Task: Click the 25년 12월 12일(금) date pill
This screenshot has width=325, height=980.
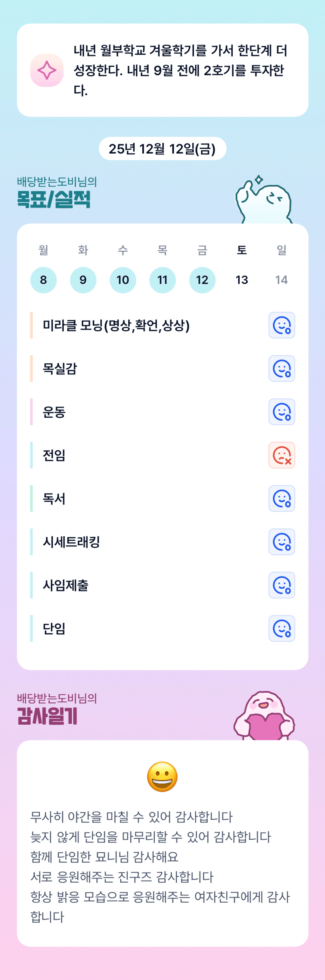Action: tap(162, 149)
